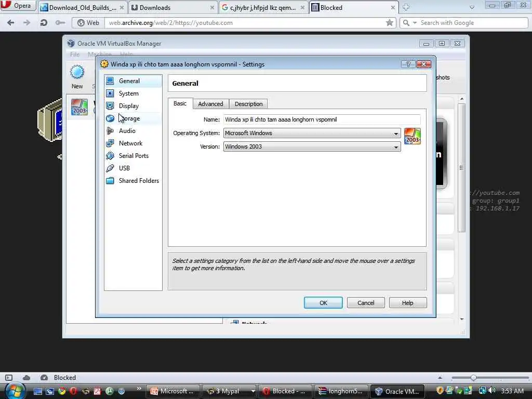532x399 pixels.
Task: Select the 2003 VM entry in Manager list
Action: 79,107
